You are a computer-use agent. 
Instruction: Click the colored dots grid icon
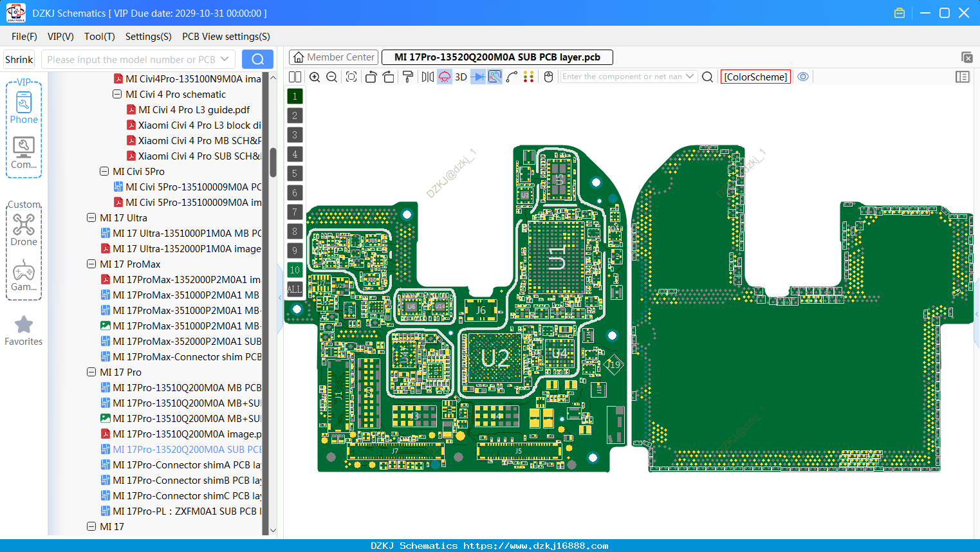(529, 77)
